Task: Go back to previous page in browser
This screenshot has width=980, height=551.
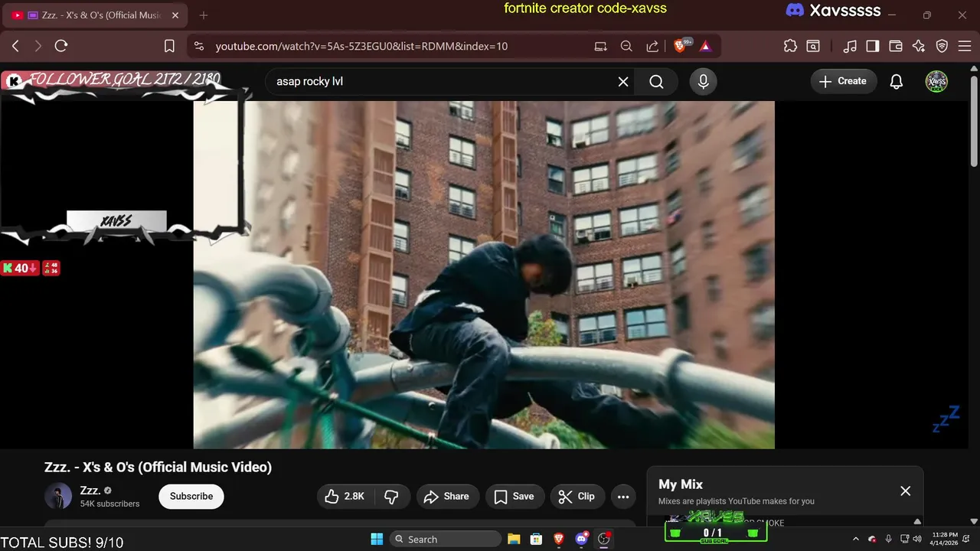Action: coord(15,46)
